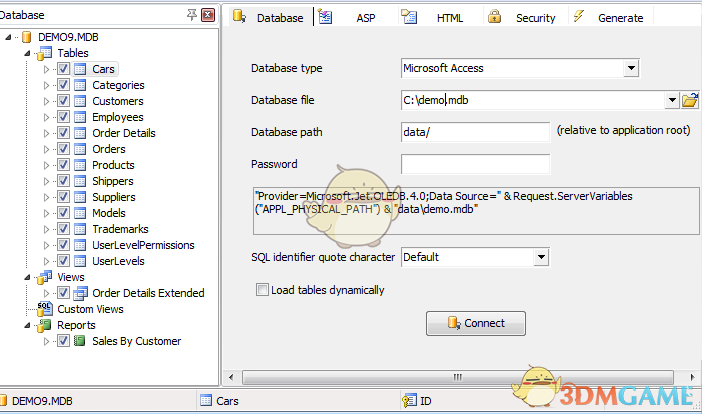Screen dimensions: 704x414
Task: Click the Order Details table icon
Action: tap(80, 133)
